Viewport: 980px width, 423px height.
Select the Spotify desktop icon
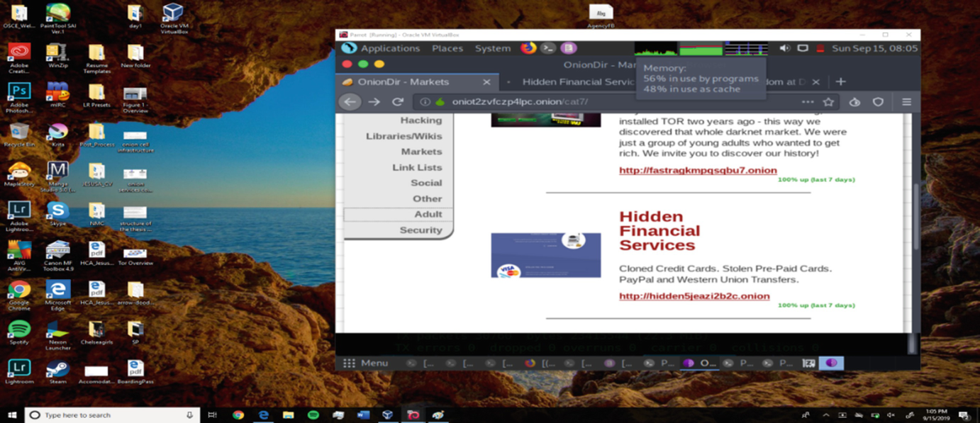pos(19,332)
